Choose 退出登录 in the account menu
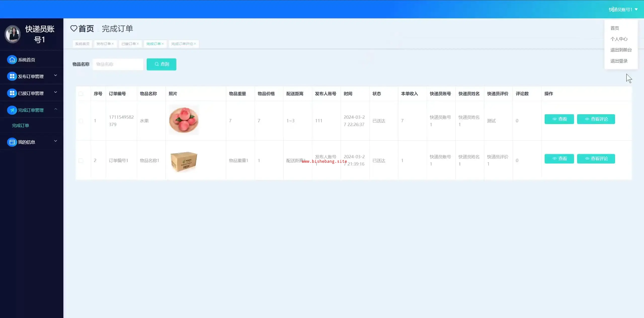Screen dimensions: 644x318 tap(619, 61)
